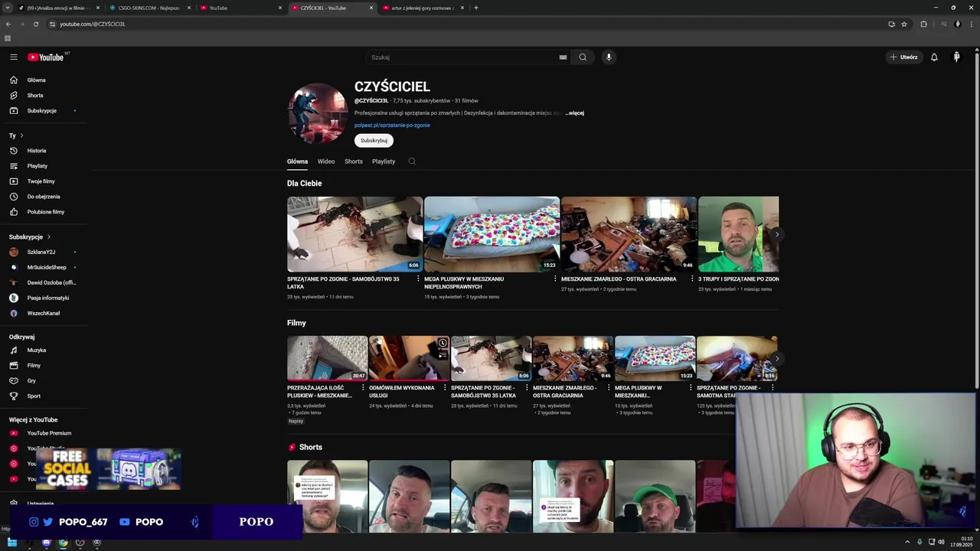Switch to the Wideo channel tab
Viewport: 980px width, 551px height.
click(x=326, y=161)
